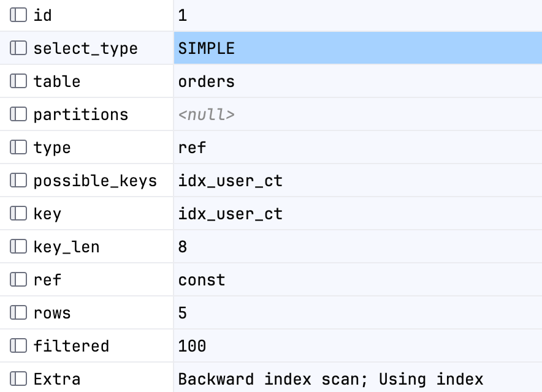Click the Extra row column icon
The height and width of the screenshot is (392, 542).
tap(18, 379)
